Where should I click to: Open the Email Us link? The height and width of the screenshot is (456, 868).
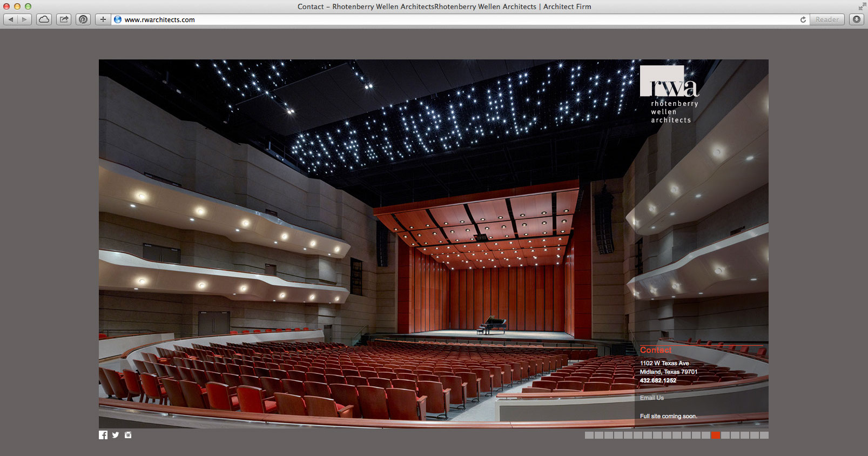(652, 398)
